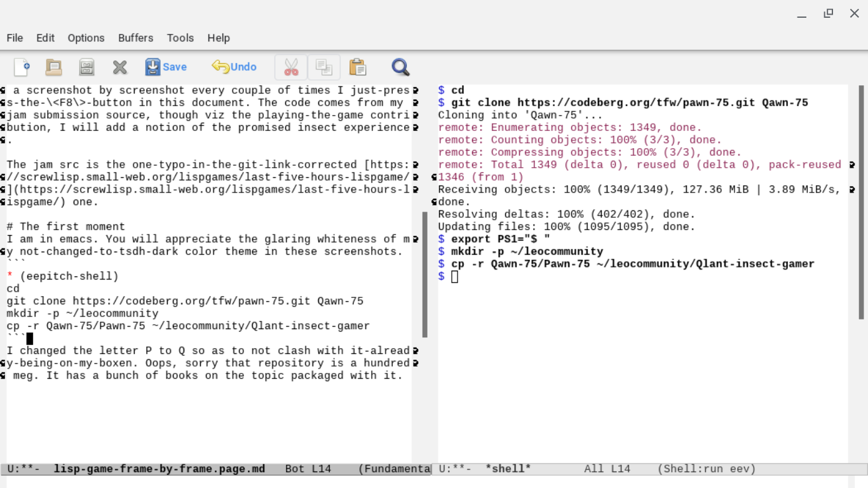Save the buffer with the Save button
The height and width of the screenshot is (488, 868).
pos(166,67)
